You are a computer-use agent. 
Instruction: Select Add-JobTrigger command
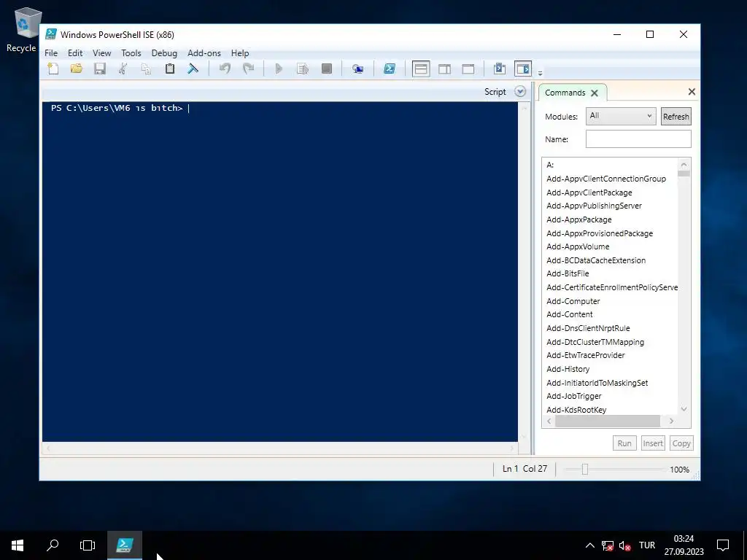(x=573, y=396)
